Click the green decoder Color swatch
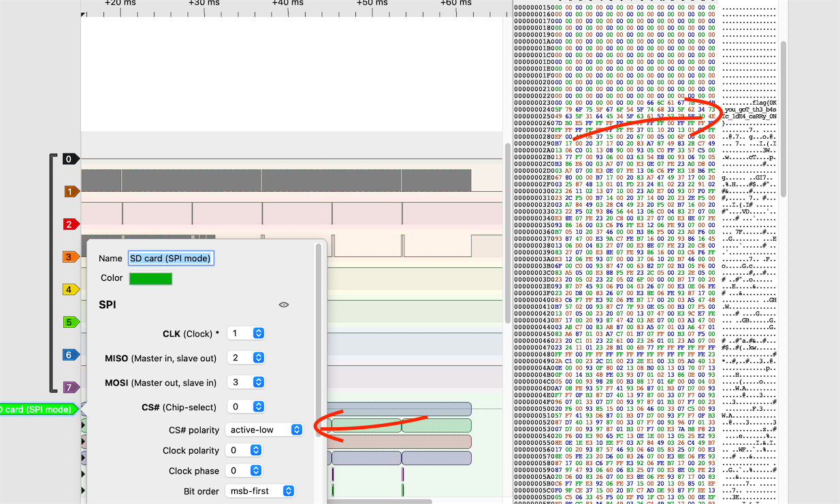840x504 pixels. click(150, 278)
